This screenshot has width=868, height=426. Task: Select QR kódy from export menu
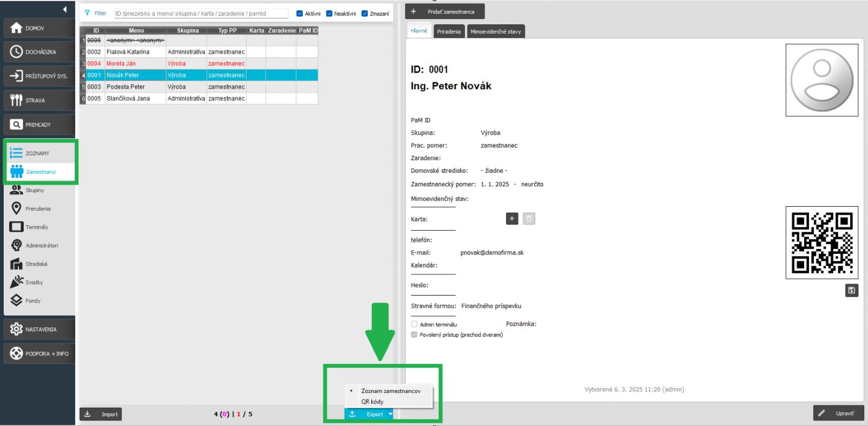click(372, 402)
